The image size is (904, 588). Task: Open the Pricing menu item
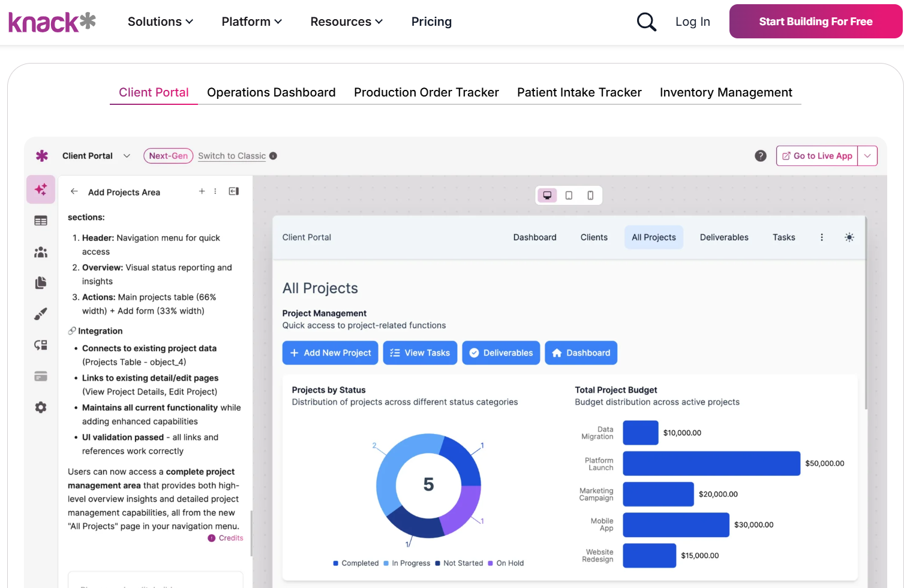pos(431,22)
